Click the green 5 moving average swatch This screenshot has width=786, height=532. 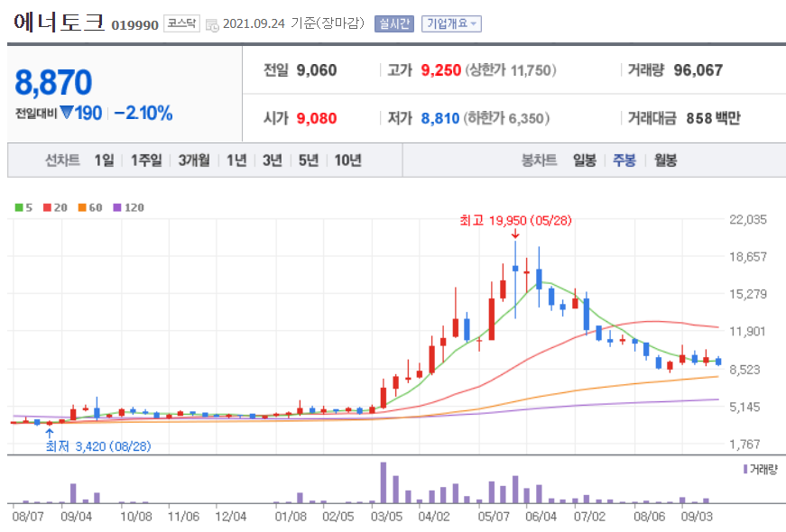click(19, 207)
